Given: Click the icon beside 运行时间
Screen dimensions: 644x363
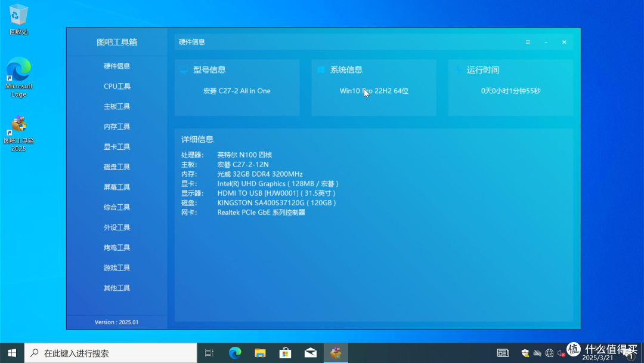Looking at the screenshot, I should (x=458, y=70).
